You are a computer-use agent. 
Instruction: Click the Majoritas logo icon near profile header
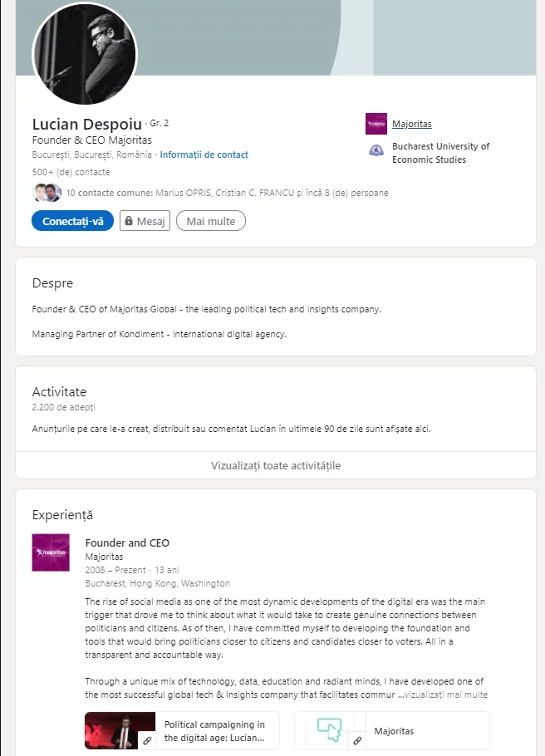376,124
